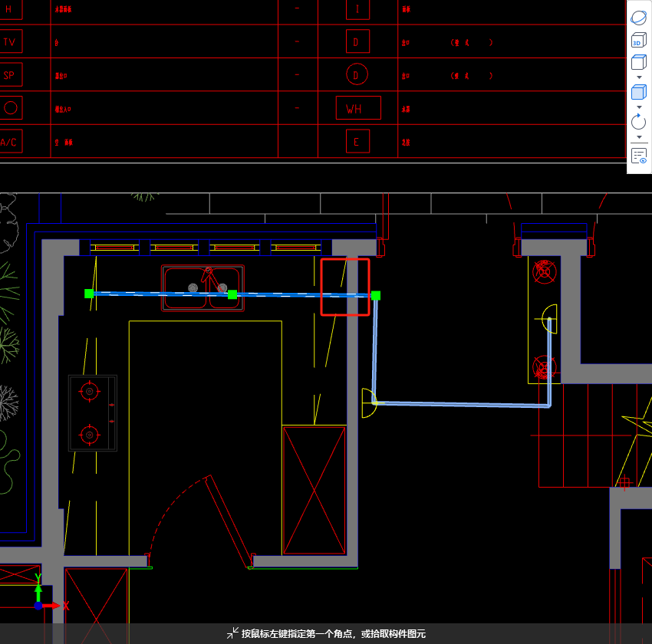Open dropdown under the shaded cube icon
The height and width of the screenshot is (644, 652).
[639, 107]
